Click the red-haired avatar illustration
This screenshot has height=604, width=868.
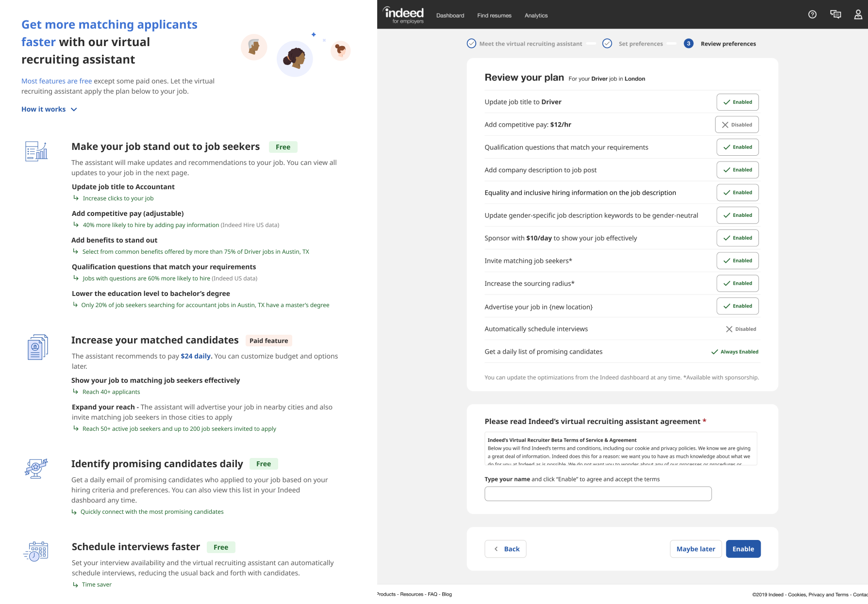click(340, 50)
